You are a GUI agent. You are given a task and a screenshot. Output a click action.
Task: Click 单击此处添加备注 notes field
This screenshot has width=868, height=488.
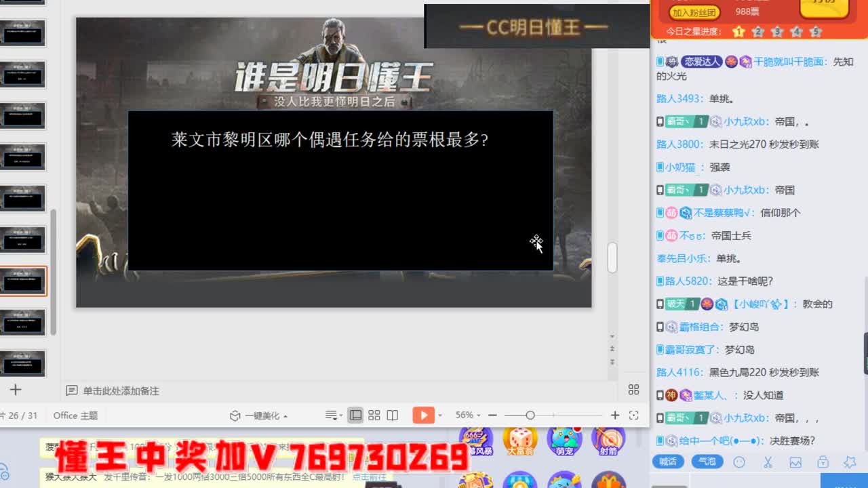121,391
